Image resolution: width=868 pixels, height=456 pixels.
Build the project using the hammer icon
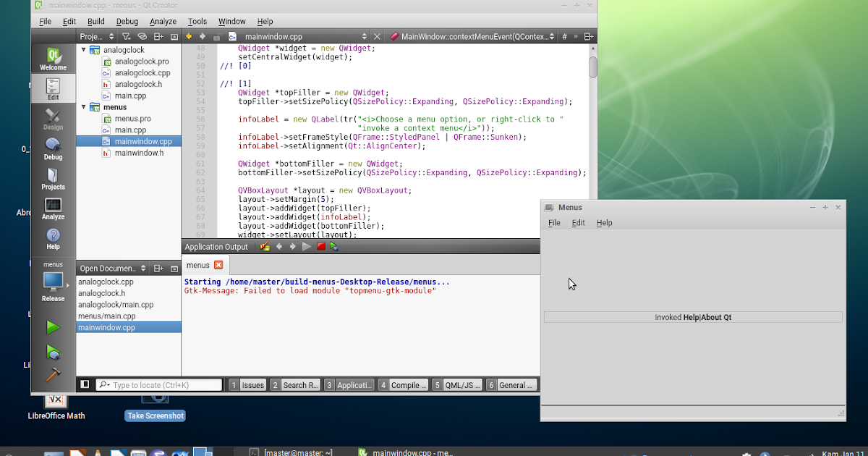(x=53, y=376)
